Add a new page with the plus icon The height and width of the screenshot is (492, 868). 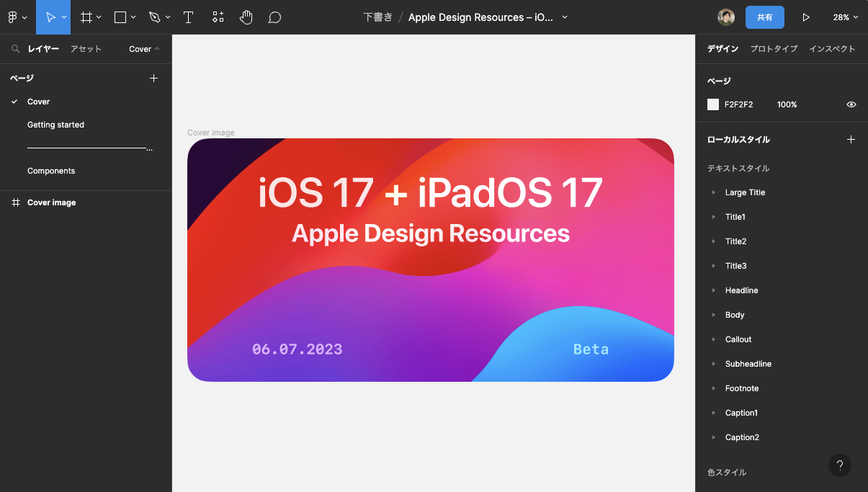[x=153, y=78]
